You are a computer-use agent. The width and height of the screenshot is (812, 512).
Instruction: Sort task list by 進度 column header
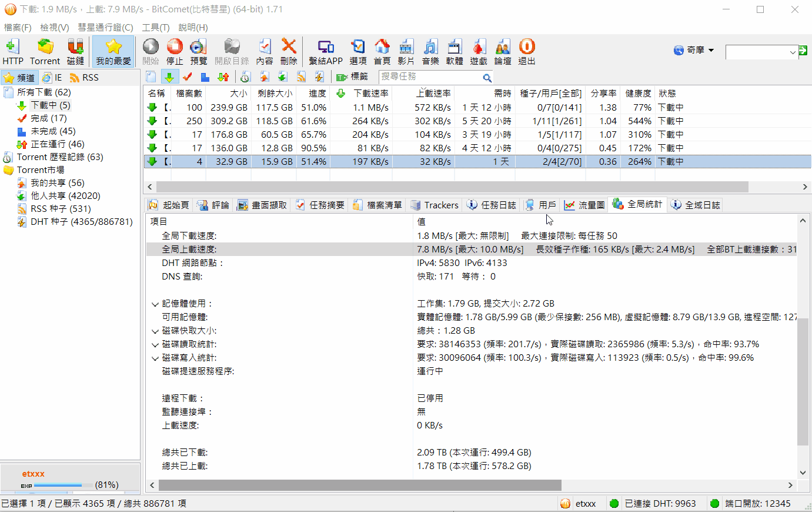(x=313, y=93)
